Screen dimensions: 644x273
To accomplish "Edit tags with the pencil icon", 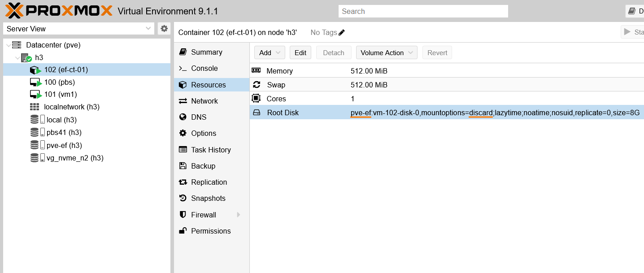I will pos(342,32).
